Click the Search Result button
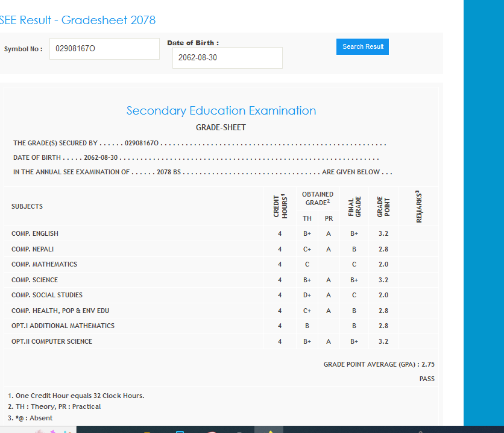The height and width of the screenshot is (433, 504). (362, 46)
